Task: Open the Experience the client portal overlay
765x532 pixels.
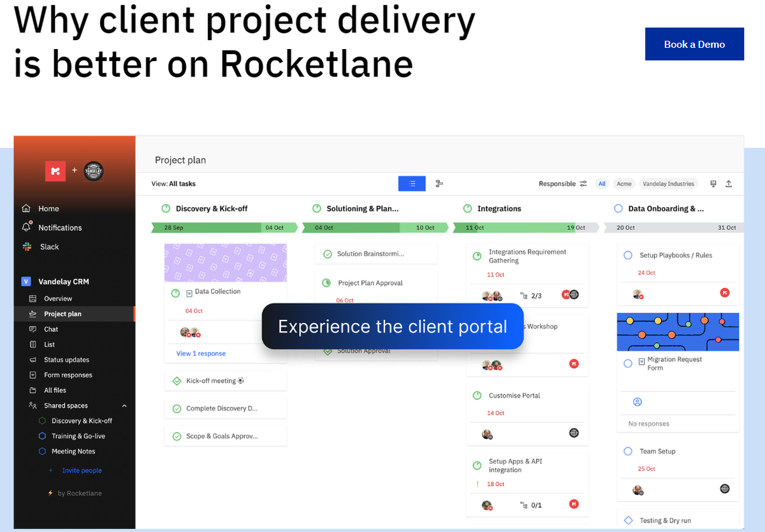Action: tap(393, 326)
